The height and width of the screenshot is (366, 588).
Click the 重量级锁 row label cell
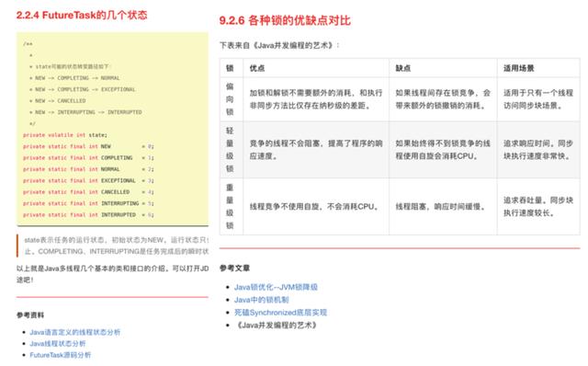click(232, 207)
